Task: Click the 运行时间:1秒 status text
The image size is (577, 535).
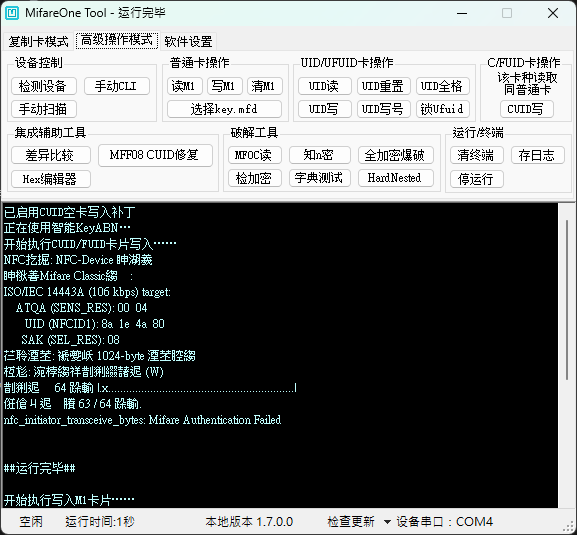Action: (100, 522)
